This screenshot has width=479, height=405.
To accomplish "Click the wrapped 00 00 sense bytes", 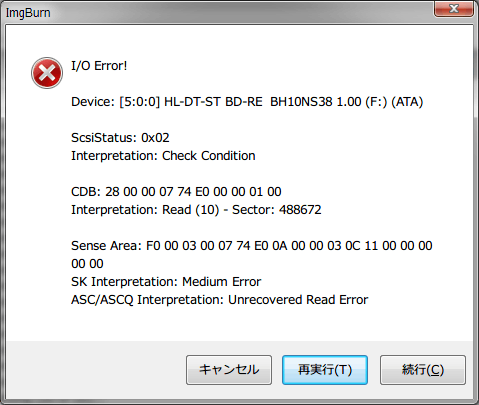I will tap(87, 264).
